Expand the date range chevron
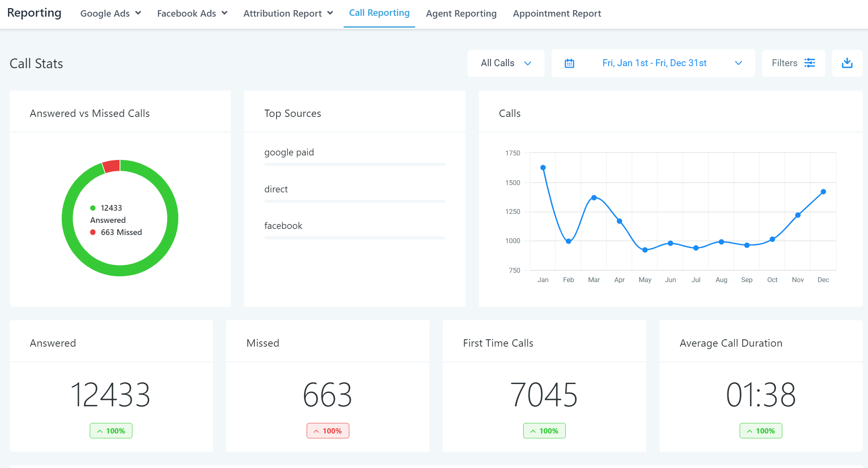 738,63
